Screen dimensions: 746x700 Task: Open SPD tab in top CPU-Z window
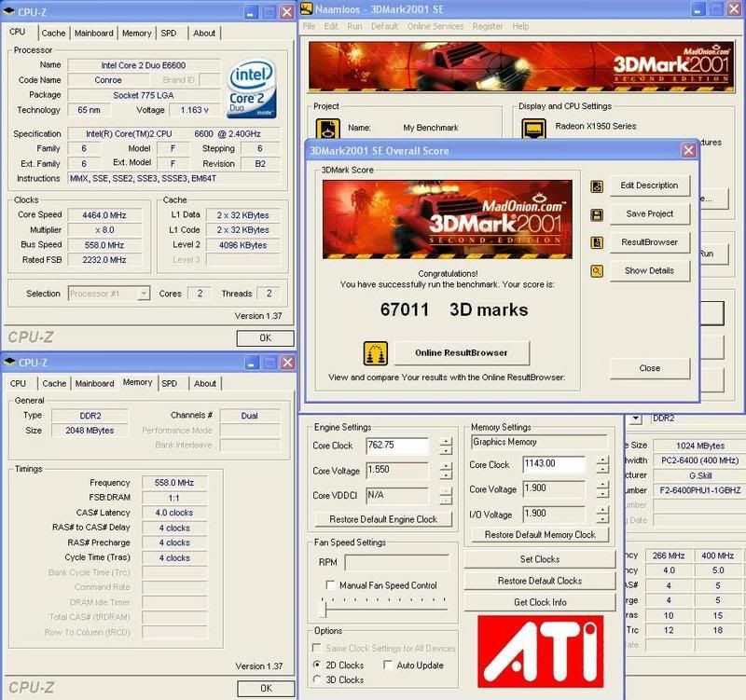(169, 34)
